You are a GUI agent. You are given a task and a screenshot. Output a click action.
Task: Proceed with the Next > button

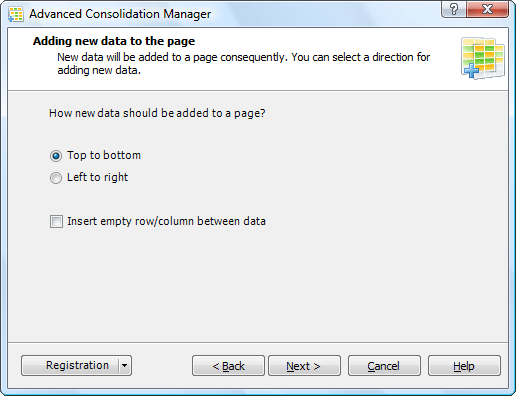point(304,366)
